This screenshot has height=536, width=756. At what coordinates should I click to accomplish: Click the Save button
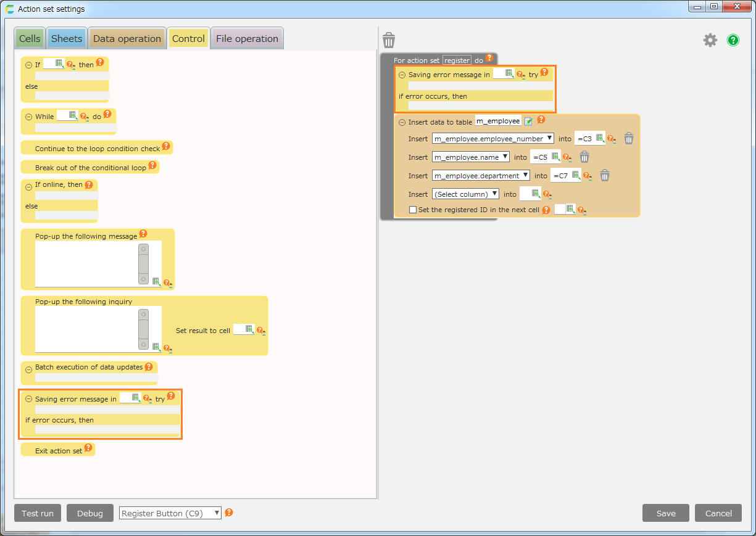click(665, 513)
